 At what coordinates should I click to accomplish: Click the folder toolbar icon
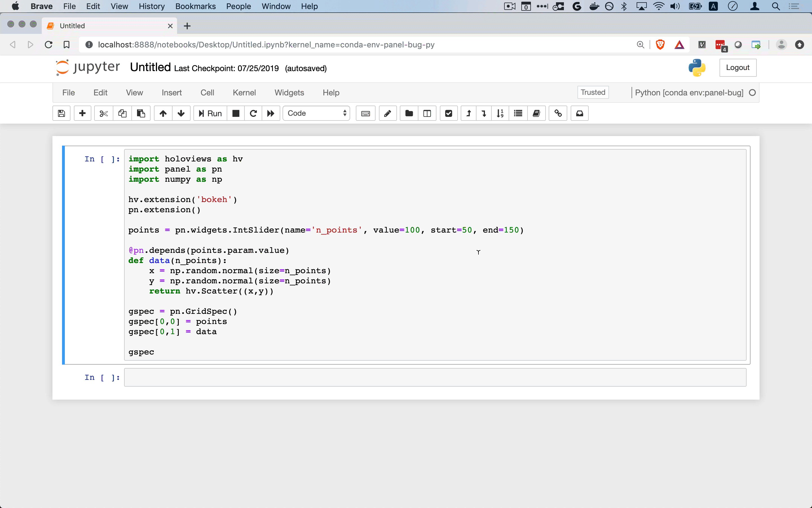(409, 113)
